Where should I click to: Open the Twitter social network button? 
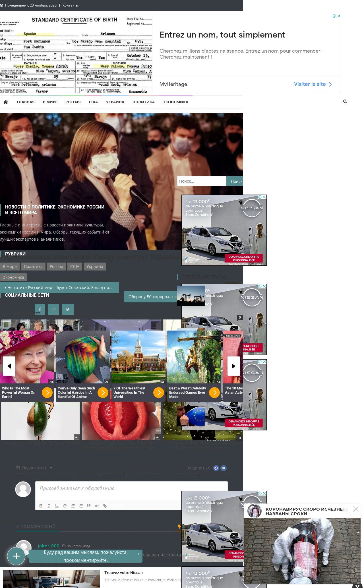coord(68,309)
